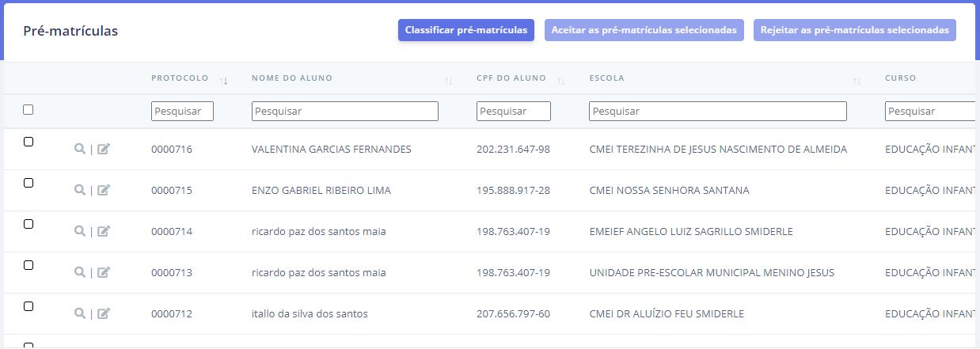980x349 pixels.
Task: Edit protocol 0000712 with the pencil icon
Action: point(104,313)
